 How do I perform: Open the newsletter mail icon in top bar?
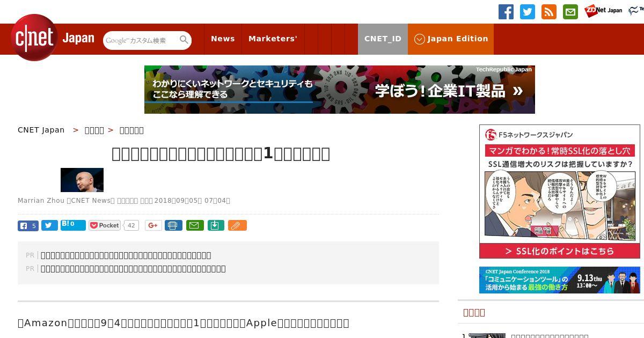point(570,12)
